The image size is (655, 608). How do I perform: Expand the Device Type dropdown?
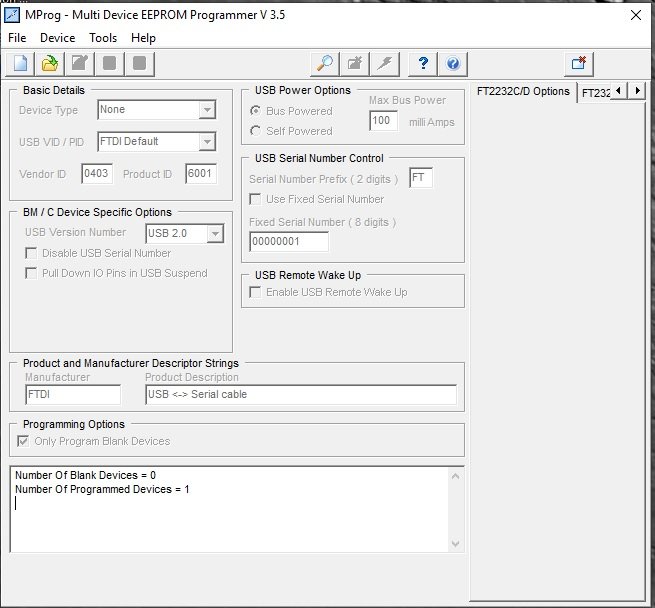(208, 110)
